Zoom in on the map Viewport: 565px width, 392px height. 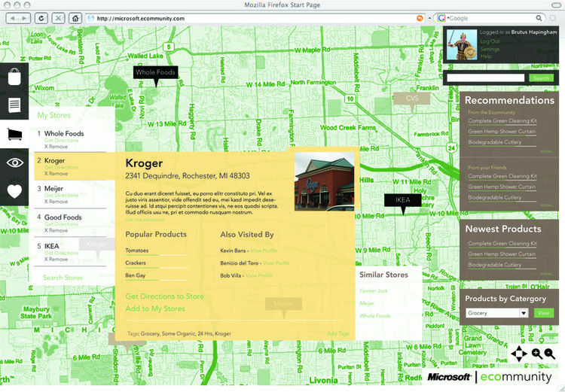pos(537,354)
